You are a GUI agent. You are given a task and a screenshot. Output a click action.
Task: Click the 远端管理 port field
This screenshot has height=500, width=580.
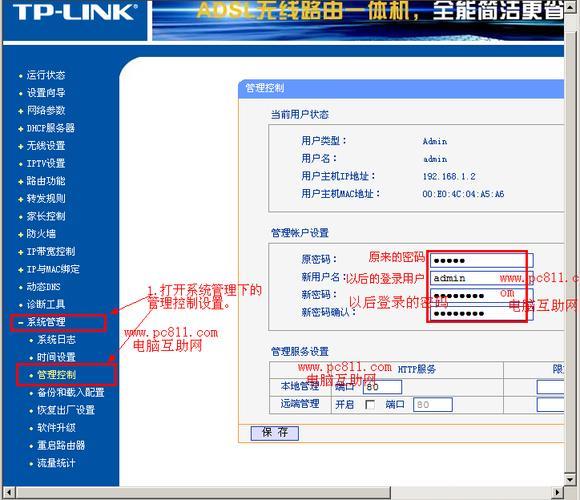pyautogui.click(x=432, y=405)
